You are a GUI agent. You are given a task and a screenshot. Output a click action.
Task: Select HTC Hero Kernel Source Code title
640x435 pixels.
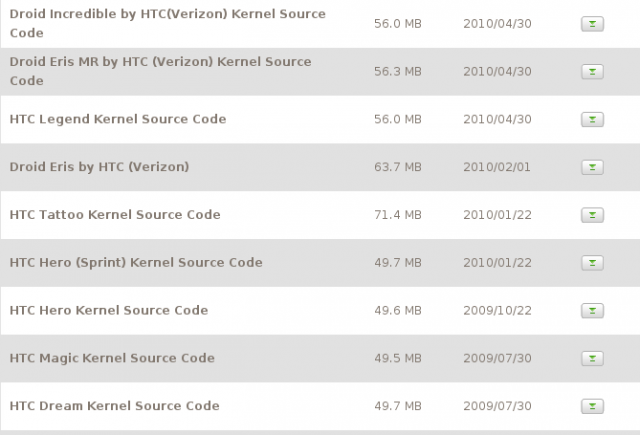[x=109, y=310]
